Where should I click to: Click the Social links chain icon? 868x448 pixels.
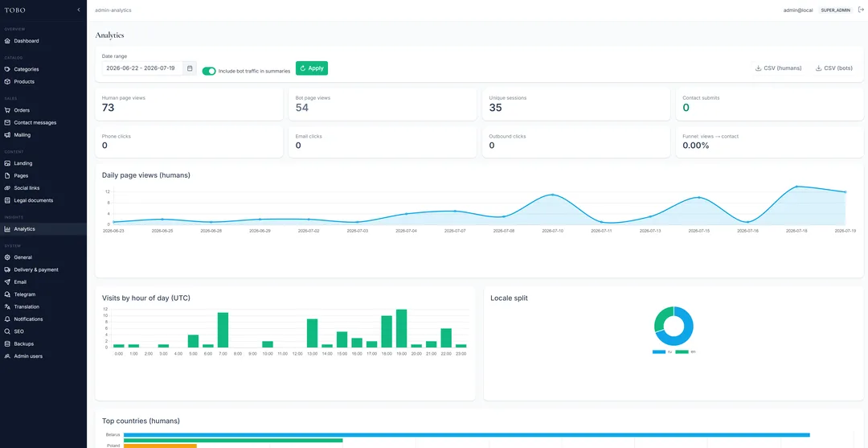7,187
